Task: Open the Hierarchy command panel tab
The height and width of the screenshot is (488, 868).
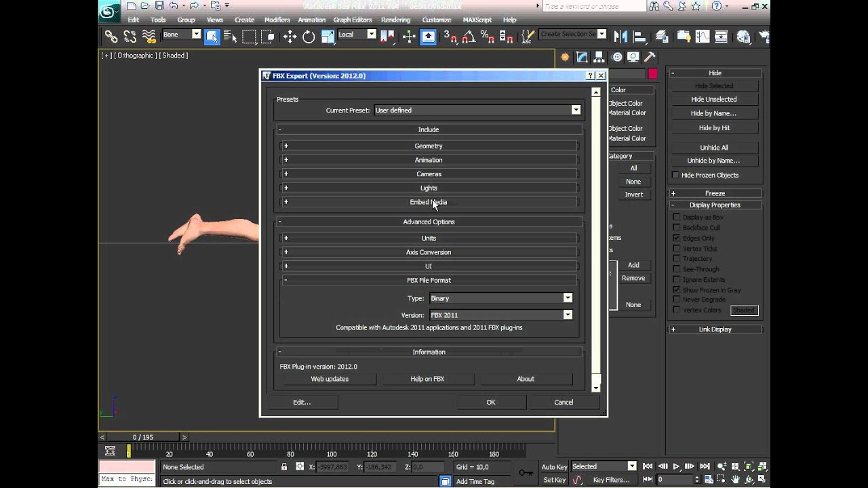Action: [x=599, y=58]
